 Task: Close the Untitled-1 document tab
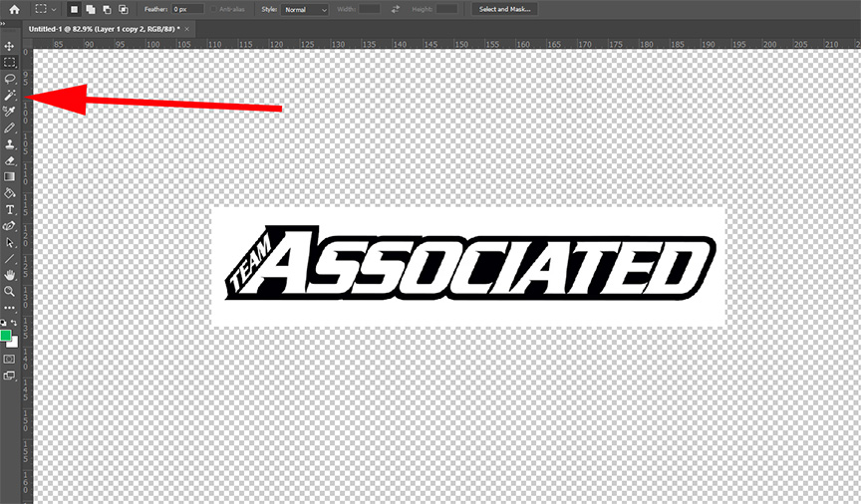click(186, 29)
